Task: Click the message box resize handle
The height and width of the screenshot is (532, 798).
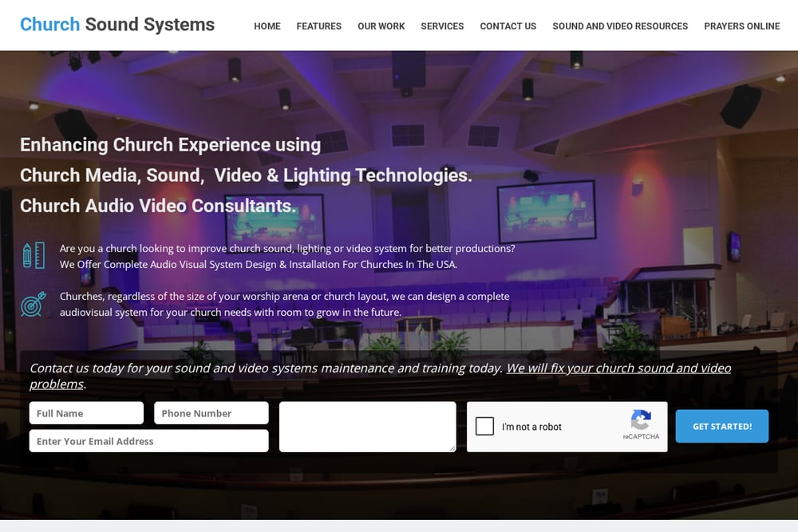Action: 452,448
